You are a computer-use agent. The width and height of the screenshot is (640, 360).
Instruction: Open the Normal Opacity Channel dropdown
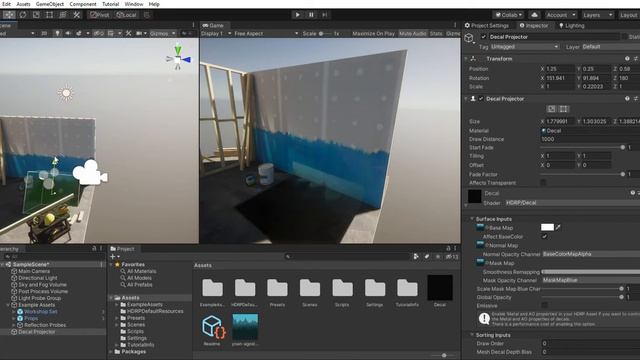(591, 254)
